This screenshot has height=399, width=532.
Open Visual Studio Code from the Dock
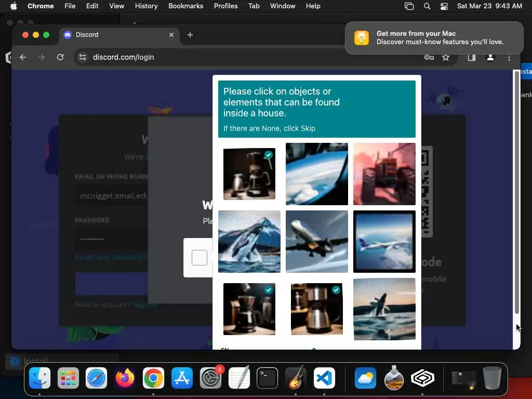click(324, 378)
